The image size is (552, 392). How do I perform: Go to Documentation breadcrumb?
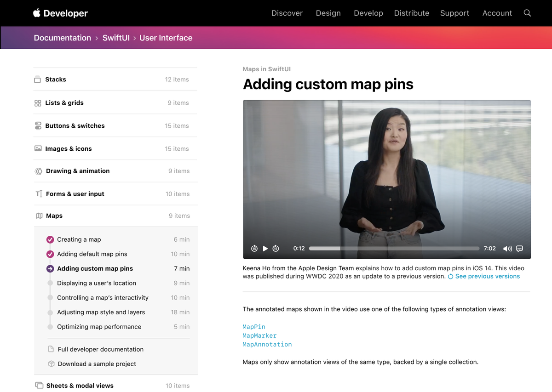tap(63, 38)
